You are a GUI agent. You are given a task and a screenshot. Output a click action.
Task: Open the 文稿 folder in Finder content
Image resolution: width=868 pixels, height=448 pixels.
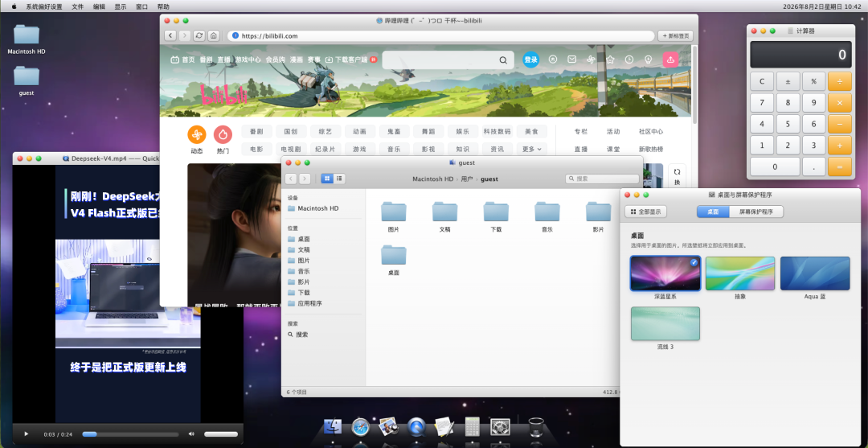click(x=444, y=216)
